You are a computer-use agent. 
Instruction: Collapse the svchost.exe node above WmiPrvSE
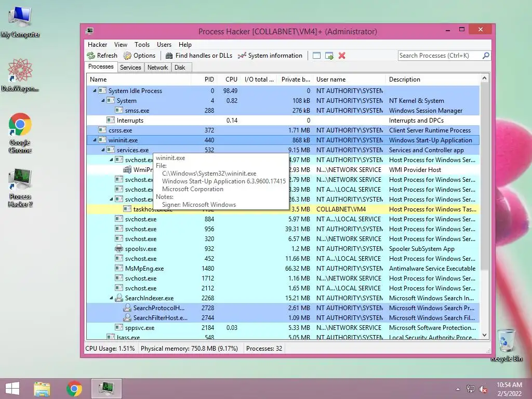coord(111,160)
